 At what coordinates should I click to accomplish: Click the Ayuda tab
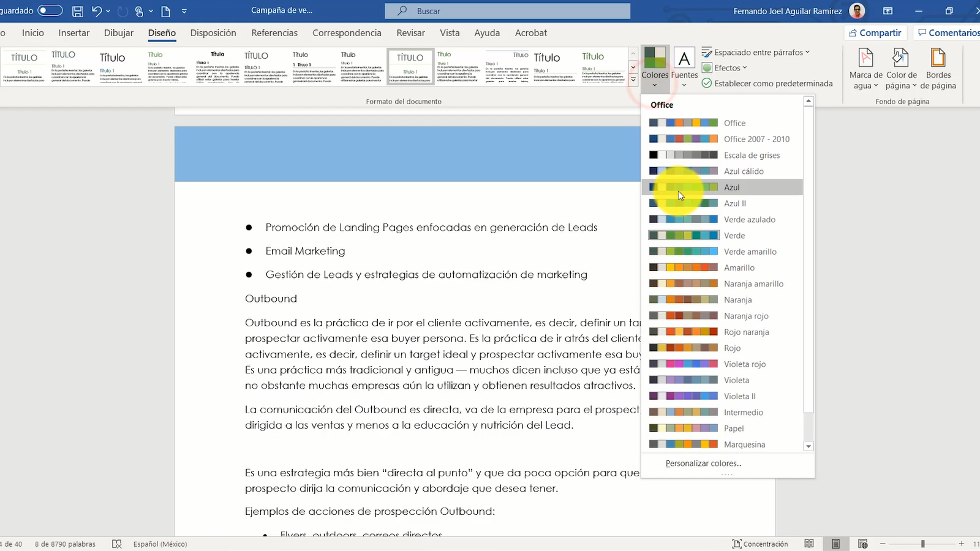tap(487, 33)
